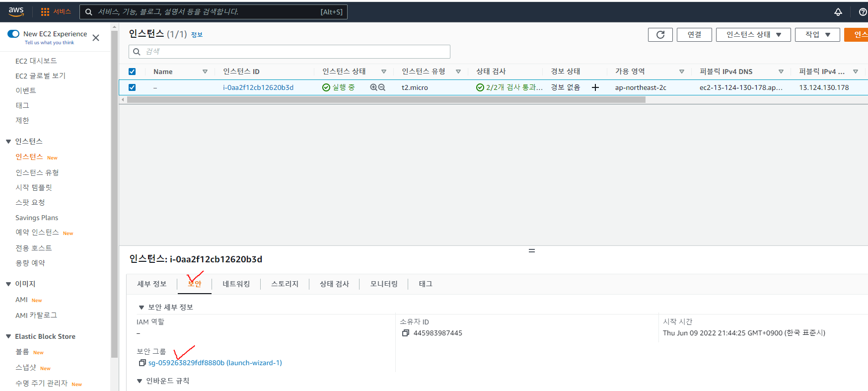Screen dimensions: 868x391
Task: Zoom out on the instance state icon
Action: pos(382,87)
